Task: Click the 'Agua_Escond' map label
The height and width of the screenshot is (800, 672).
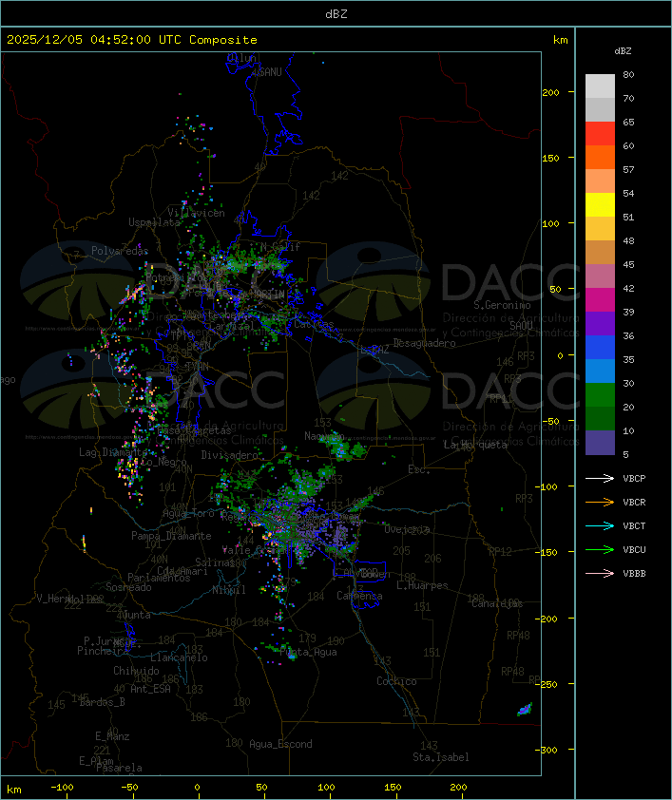Action: click(x=280, y=744)
